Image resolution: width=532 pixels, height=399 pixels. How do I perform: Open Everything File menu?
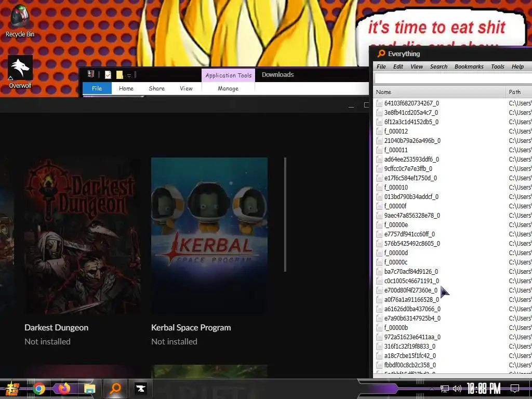[x=381, y=66]
